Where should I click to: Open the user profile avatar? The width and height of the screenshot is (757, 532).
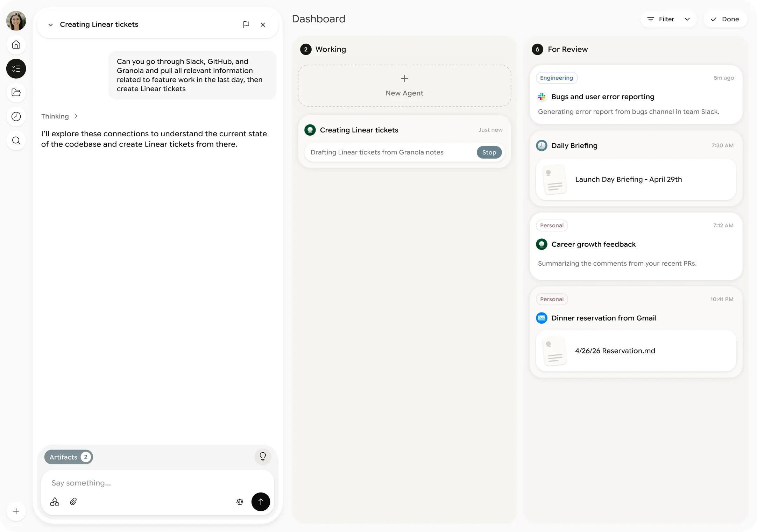coord(16,21)
